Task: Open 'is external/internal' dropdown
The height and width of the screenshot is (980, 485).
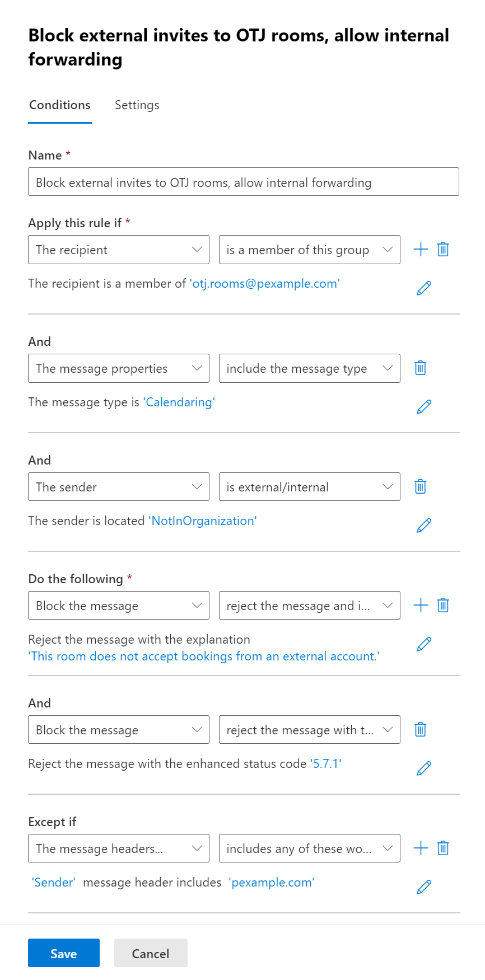Action: coord(309,487)
